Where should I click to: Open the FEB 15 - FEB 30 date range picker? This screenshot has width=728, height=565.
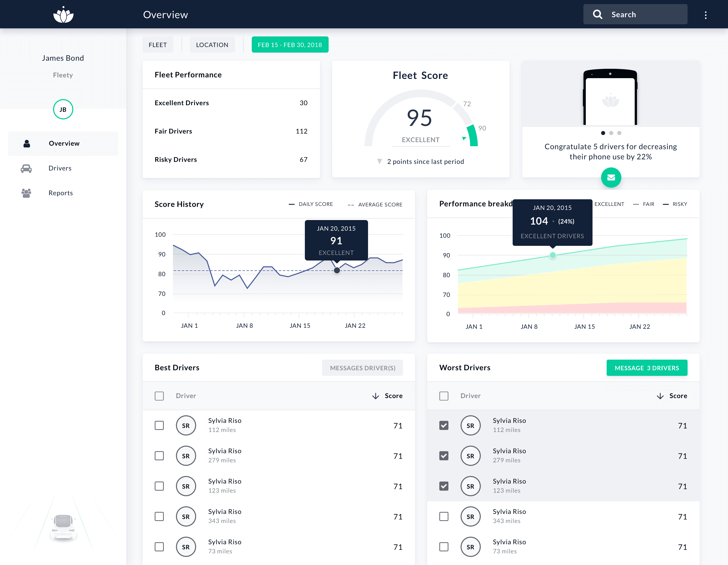coord(290,44)
